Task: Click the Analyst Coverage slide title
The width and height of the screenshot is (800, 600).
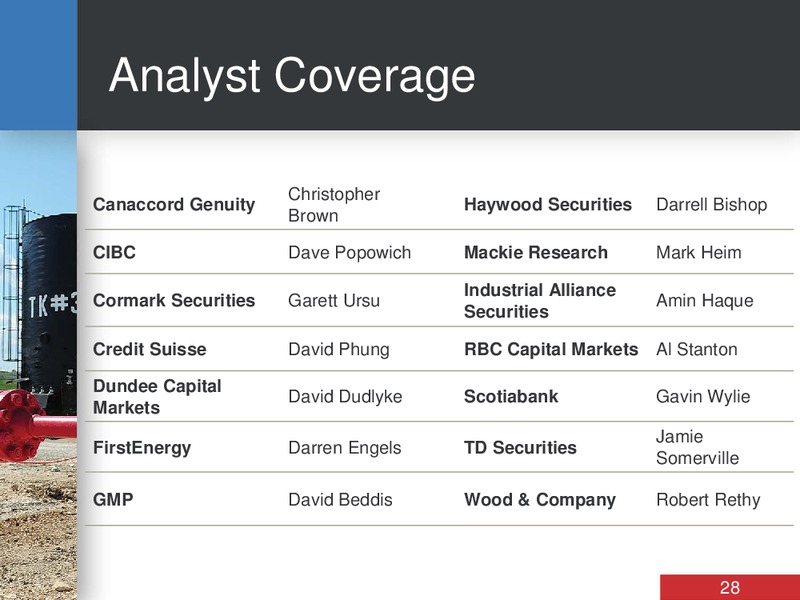Action: pos(292,77)
